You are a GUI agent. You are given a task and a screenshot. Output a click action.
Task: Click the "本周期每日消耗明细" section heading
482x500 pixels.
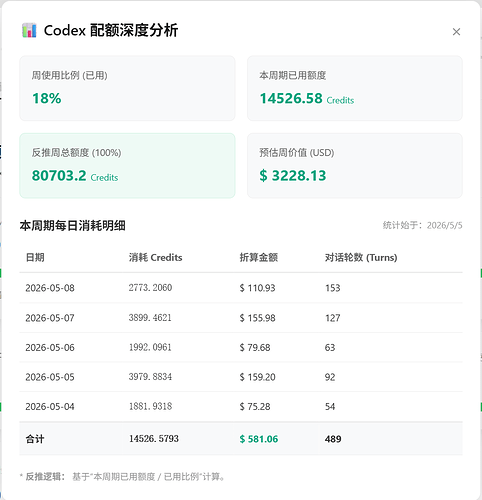[73, 226]
